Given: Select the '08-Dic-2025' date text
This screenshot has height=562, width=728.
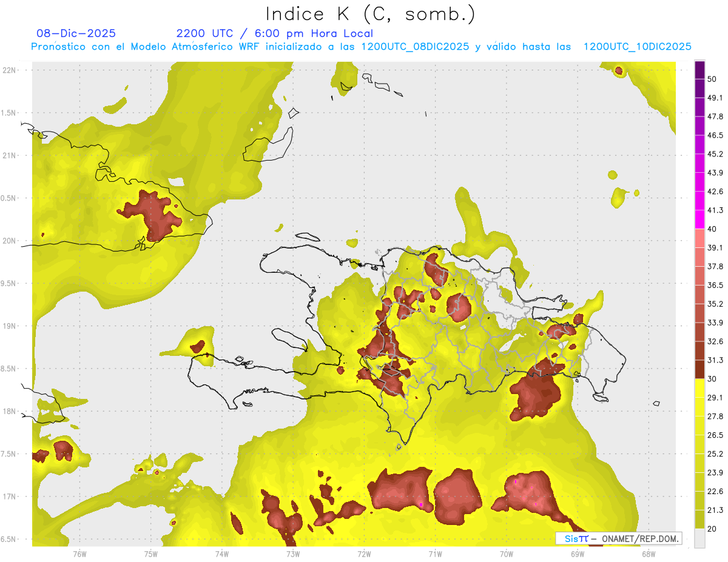Looking at the screenshot, I should pyautogui.click(x=76, y=33).
